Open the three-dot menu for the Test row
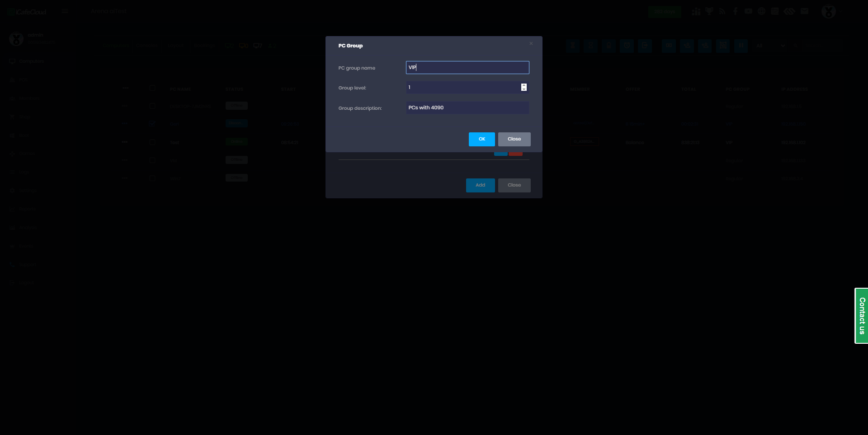Viewport: 868px width, 435px height. [125, 142]
